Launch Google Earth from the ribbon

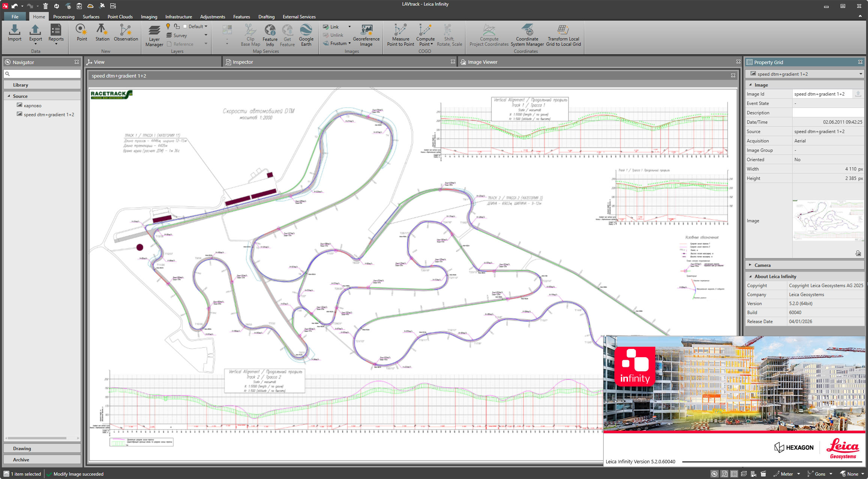click(306, 36)
